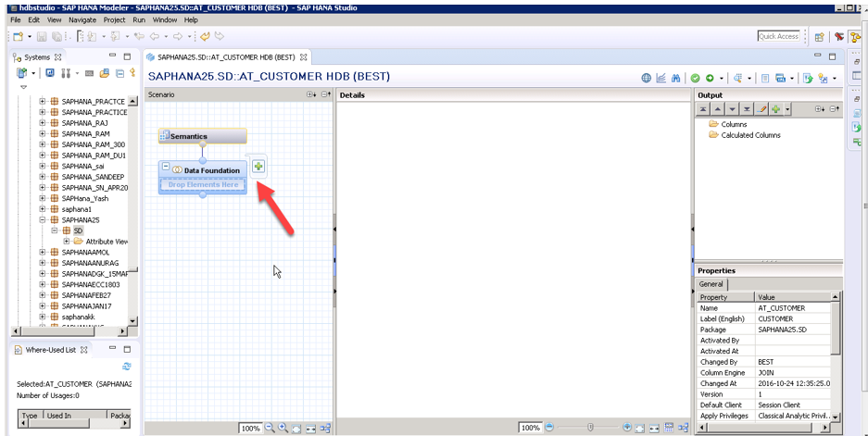The width and height of the screenshot is (868, 436).
Task: Select the Calculated Columns folder
Action: click(x=750, y=135)
